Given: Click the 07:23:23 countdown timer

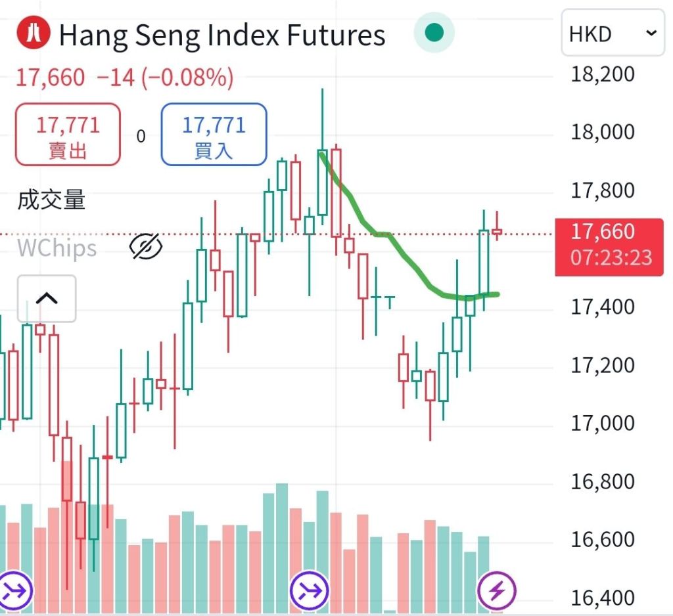Looking at the screenshot, I should (x=611, y=257).
